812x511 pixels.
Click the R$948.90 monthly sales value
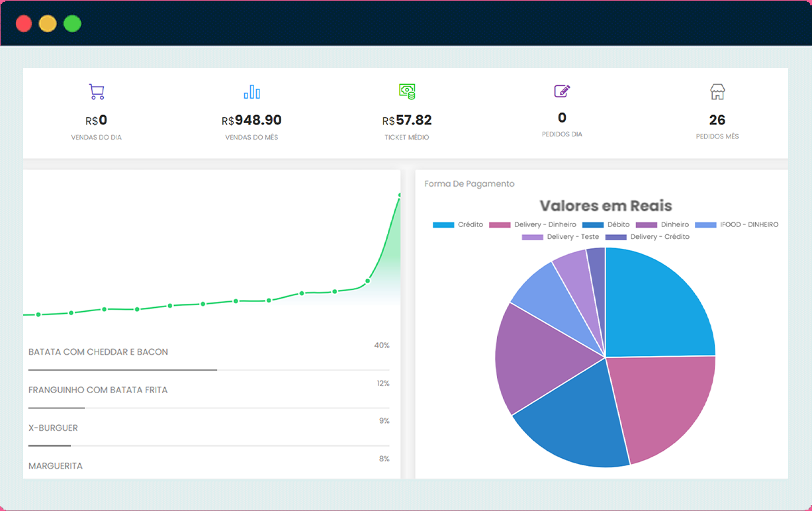251,120
